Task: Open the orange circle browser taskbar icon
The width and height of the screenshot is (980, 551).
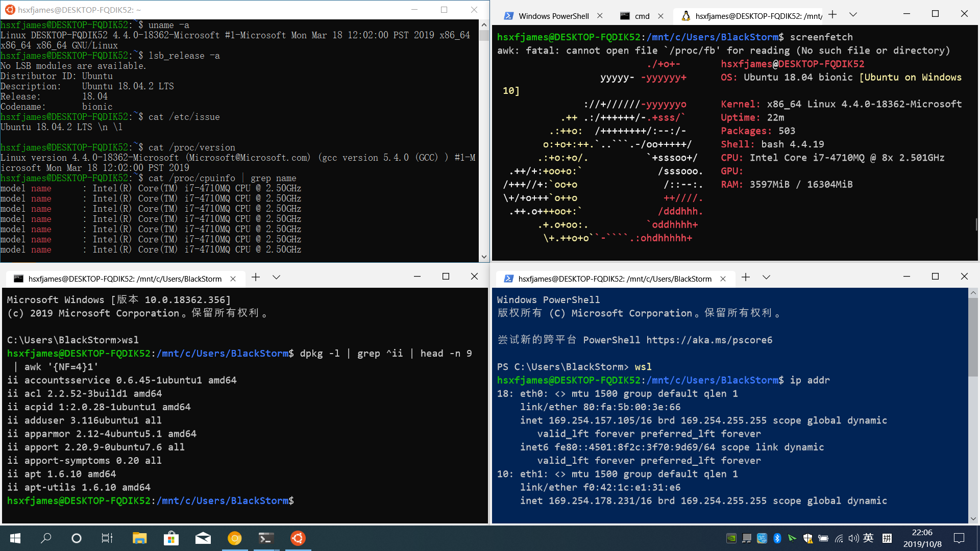Action: pos(235,538)
